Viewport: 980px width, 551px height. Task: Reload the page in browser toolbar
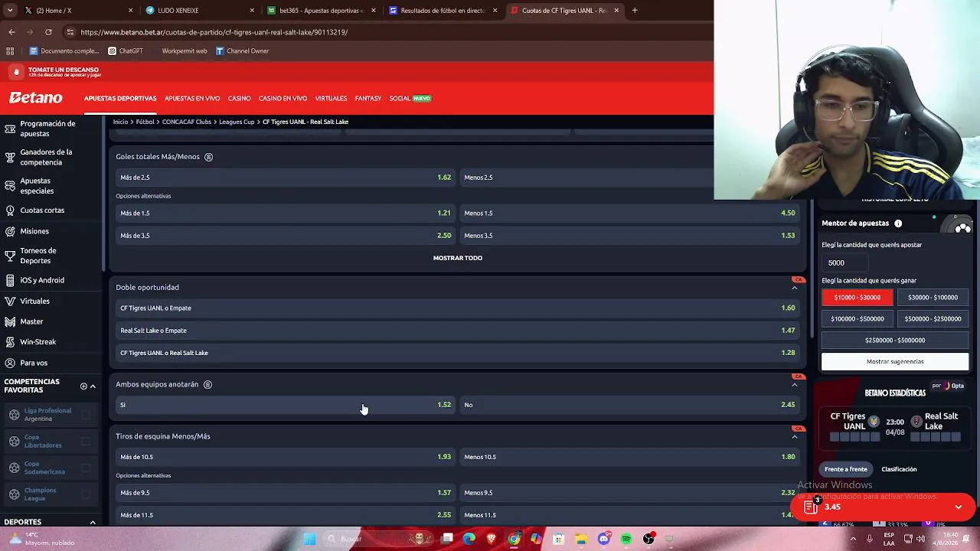[48, 32]
